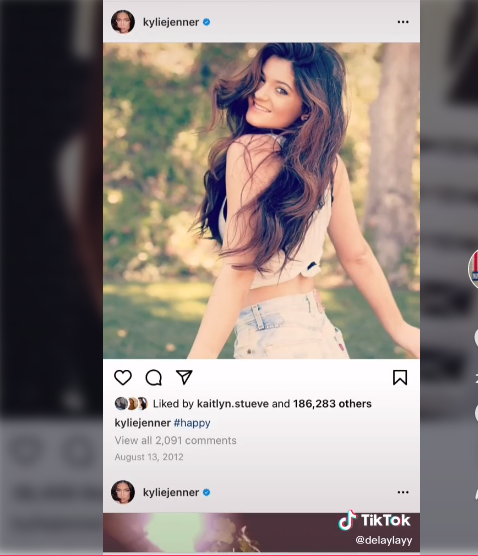Click the TikTok logo watermark
The height and width of the screenshot is (556, 478).
click(x=374, y=521)
